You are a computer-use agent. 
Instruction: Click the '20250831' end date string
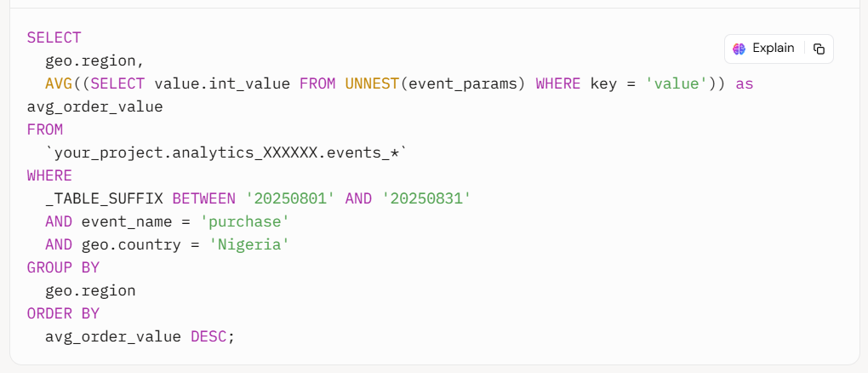click(x=426, y=198)
